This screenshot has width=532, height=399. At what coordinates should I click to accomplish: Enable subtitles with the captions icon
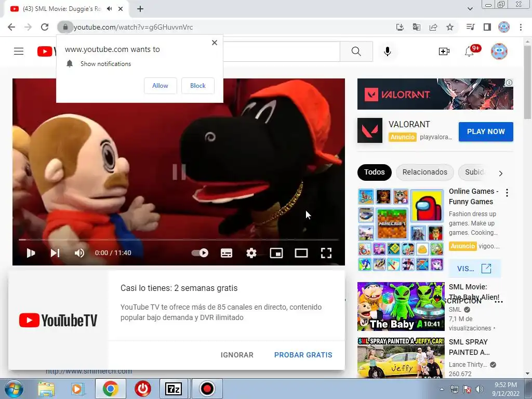pyautogui.click(x=227, y=253)
